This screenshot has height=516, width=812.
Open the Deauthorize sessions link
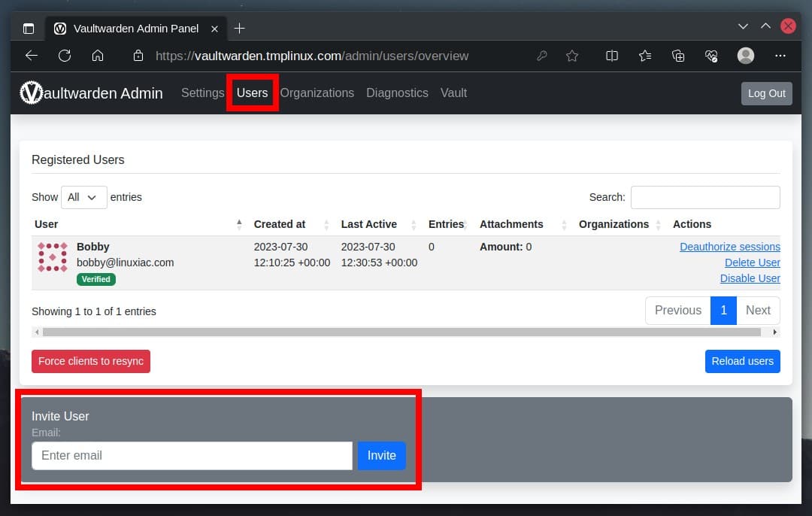[729, 247]
